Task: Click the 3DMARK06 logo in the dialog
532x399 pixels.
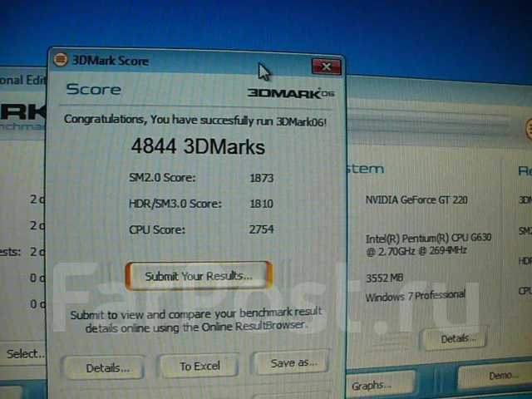Action: point(291,93)
